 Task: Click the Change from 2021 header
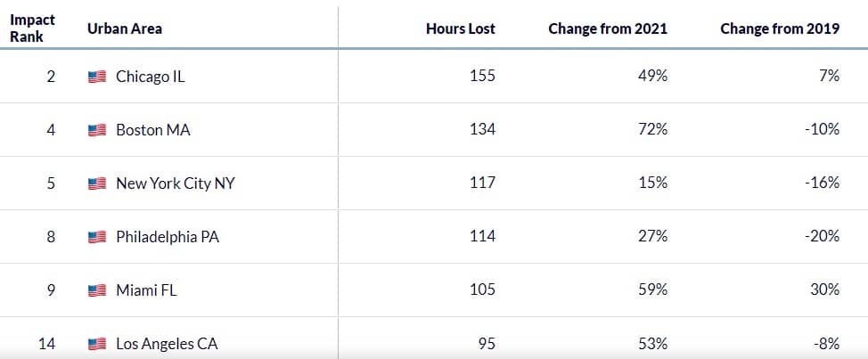608,29
